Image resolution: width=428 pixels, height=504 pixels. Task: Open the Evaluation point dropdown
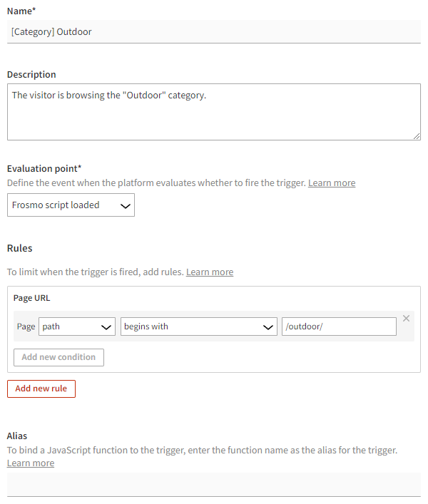click(x=71, y=205)
